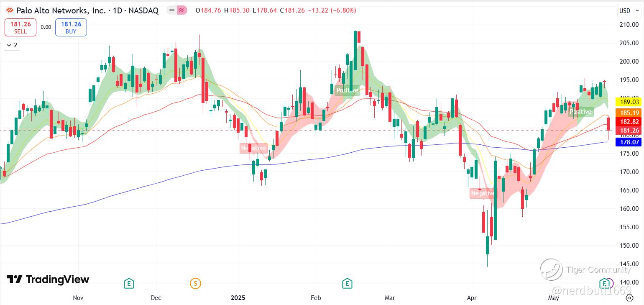Click the Palo Alto Networks symbol title
Screen dimensions: 644x305
pyautogui.click(x=87, y=11)
